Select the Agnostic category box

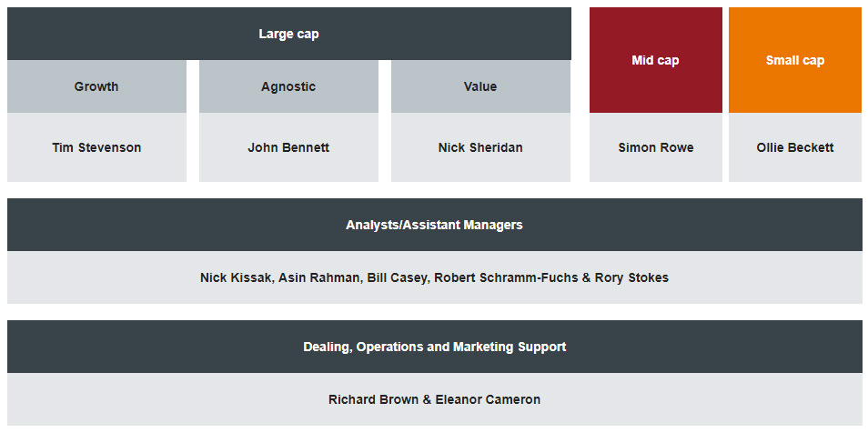point(288,87)
